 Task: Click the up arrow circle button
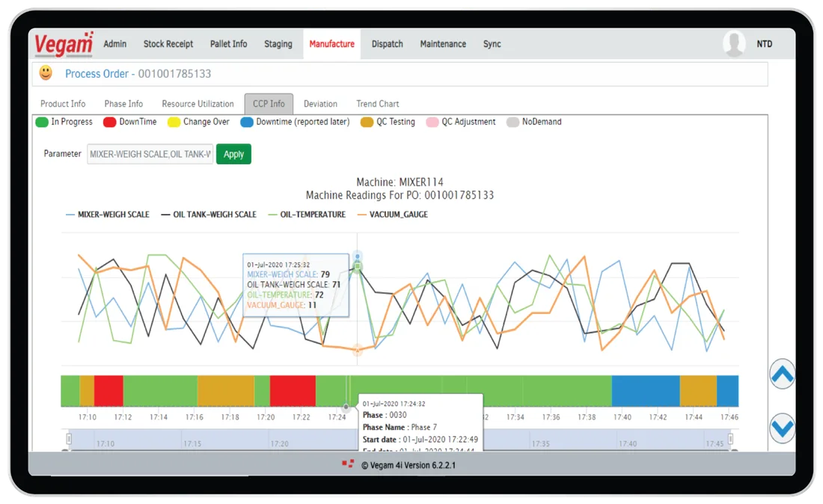(x=782, y=374)
